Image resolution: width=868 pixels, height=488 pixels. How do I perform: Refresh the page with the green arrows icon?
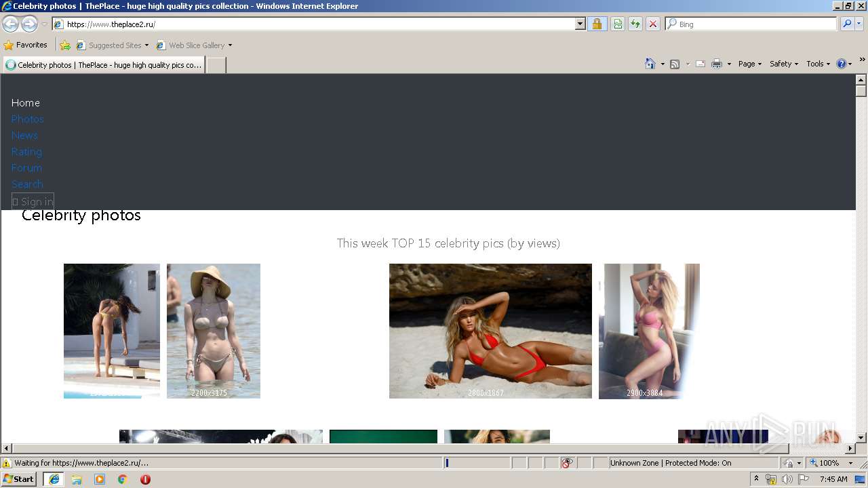point(635,24)
